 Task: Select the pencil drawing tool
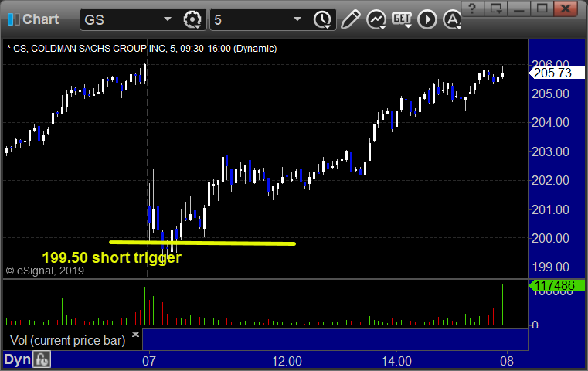[x=350, y=19]
